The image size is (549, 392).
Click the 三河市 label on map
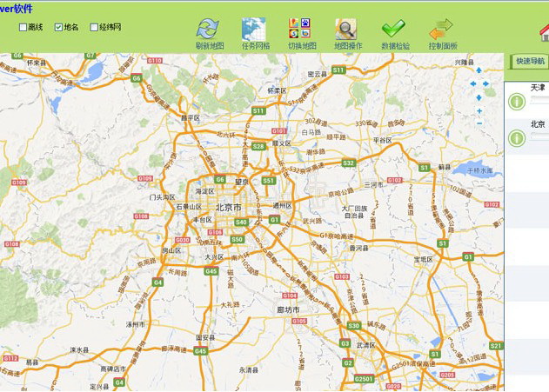[373, 184]
